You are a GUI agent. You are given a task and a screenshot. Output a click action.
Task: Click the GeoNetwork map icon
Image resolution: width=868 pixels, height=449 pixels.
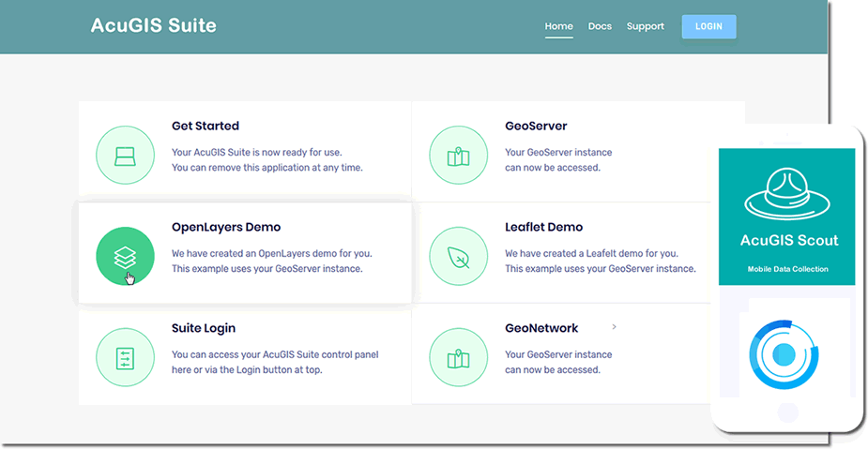click(458, 358)
